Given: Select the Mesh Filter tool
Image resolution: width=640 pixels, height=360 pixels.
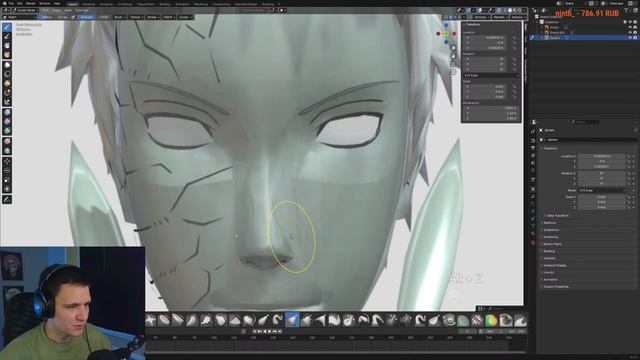Looking at the screenshot, I should [x=7, y=112].
